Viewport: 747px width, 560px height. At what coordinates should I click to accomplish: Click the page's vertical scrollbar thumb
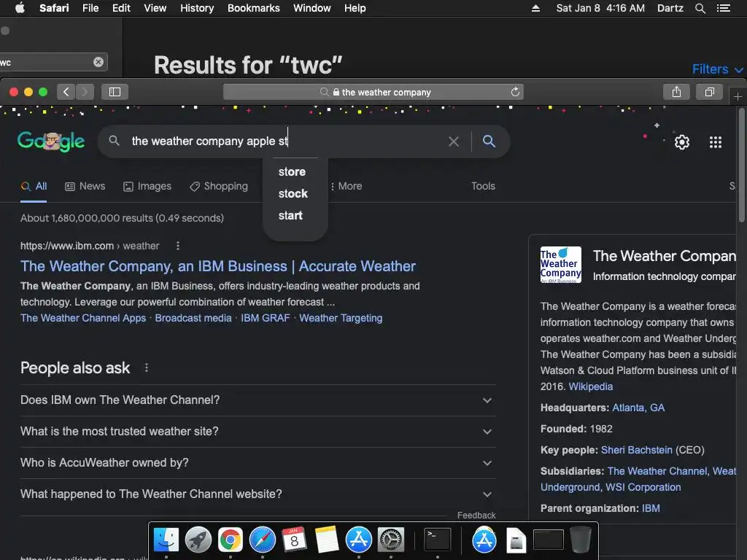[x=741, y=166]
